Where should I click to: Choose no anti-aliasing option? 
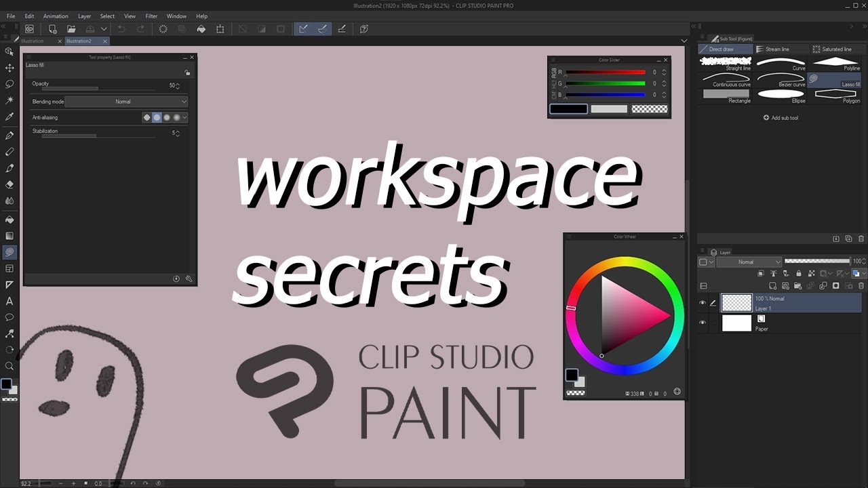tap(146, 117)
